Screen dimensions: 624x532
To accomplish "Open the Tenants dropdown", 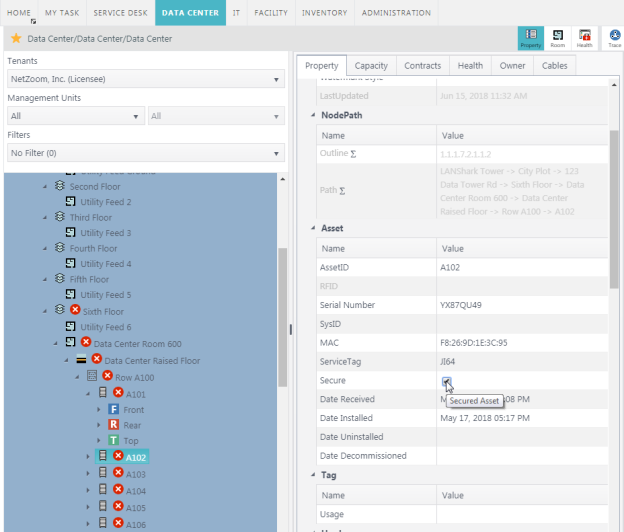I will pos(145,79).
